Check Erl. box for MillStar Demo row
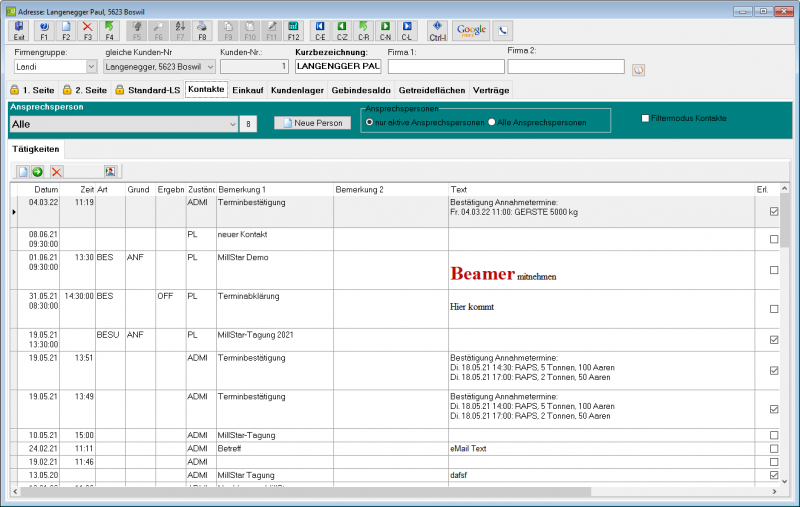 pos(774,270)
